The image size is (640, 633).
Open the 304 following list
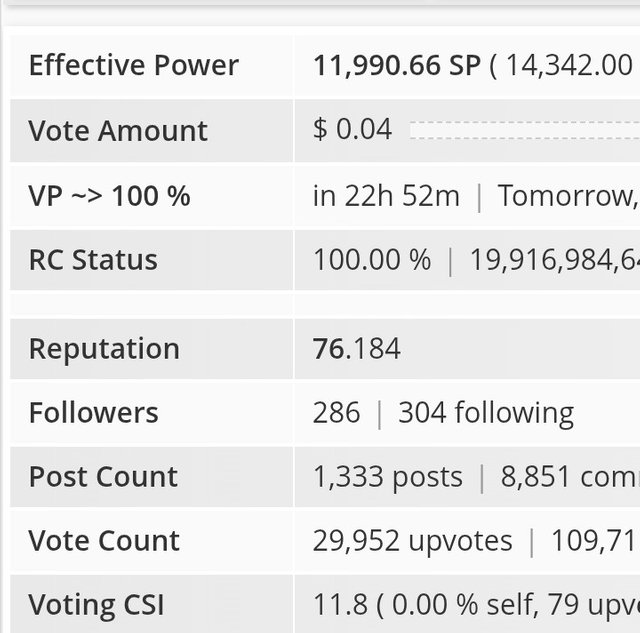pyautogui.click(x=486, y=413)
